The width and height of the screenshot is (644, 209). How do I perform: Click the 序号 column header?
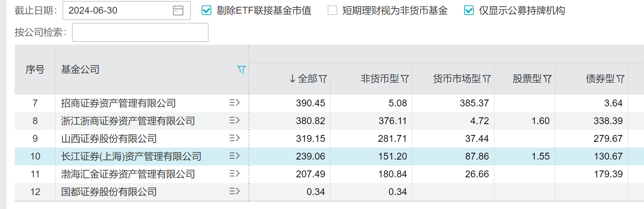point(35,70)
